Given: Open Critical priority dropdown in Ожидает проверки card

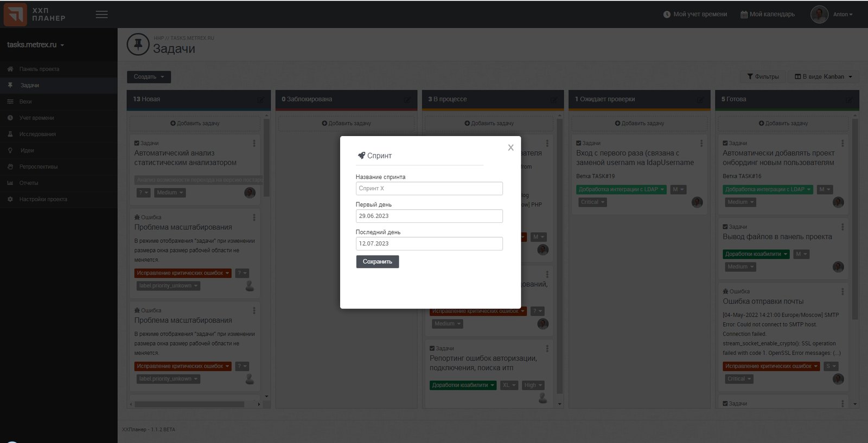Looking at the screenshot, I should click(x=592, y=202).
